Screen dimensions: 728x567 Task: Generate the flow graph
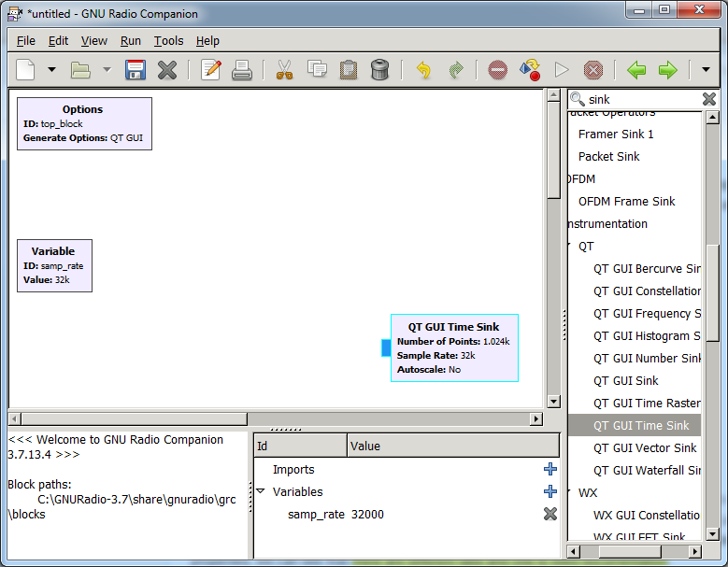530,70
